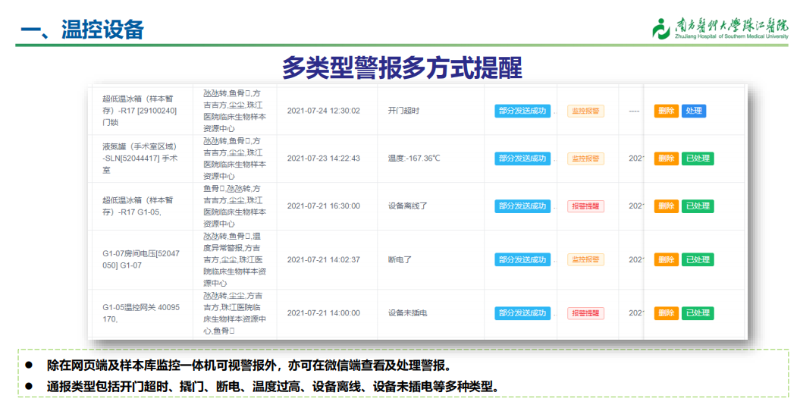Click 已处理 in the 设备离线了 row

click(697, 206)
